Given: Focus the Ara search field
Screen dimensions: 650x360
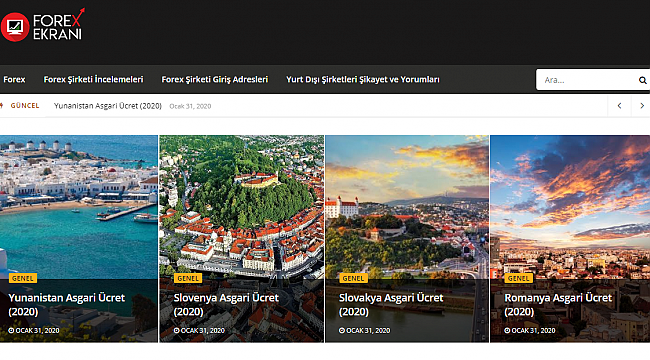Looking at the screenshot, I should point(587,80).
